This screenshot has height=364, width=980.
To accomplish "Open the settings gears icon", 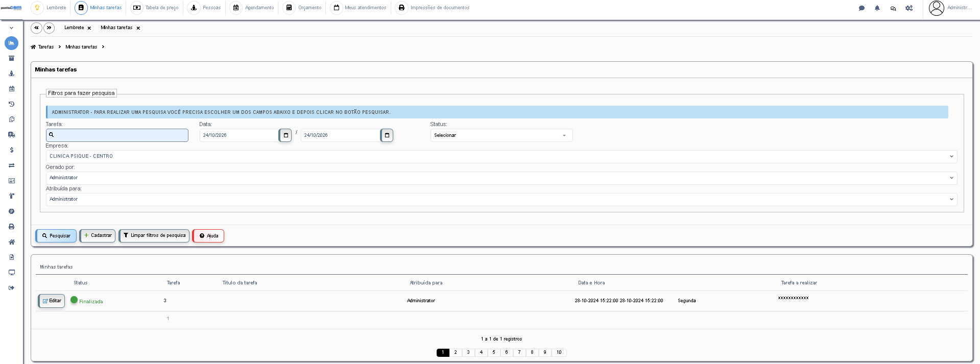I will [x=909, y=8].
